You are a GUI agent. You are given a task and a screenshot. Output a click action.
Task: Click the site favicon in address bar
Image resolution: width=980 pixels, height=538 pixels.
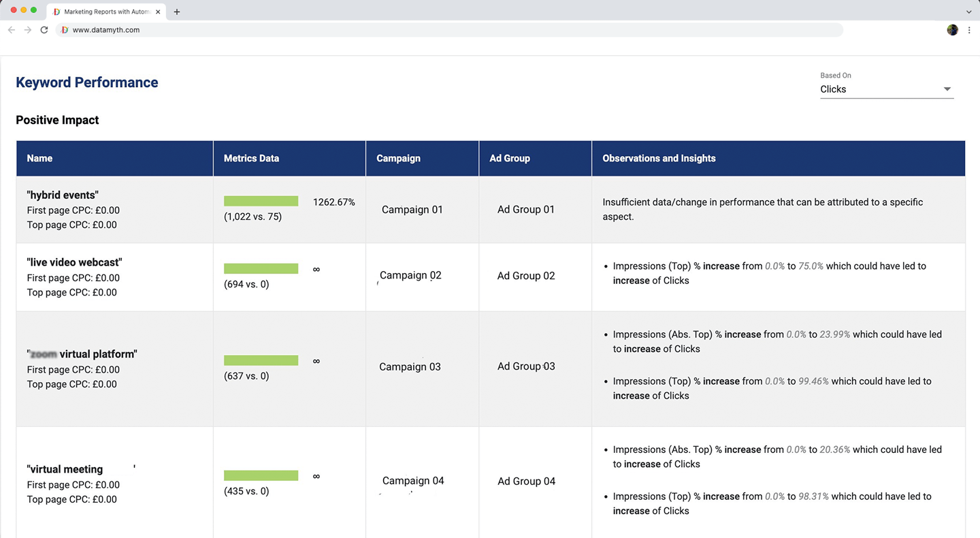pyautogui.click(x=65, y=30)
